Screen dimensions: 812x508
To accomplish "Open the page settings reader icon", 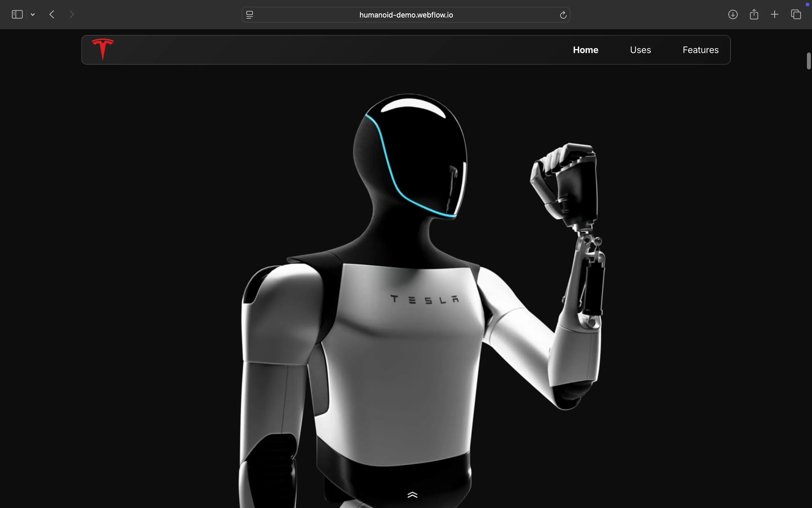I will pyautogui.click(x=250, y=15).
